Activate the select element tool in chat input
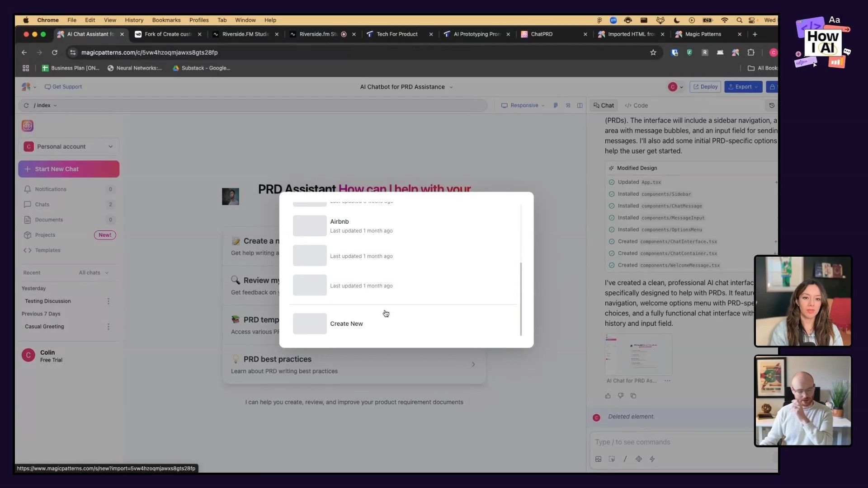Viewport: 868px width, 488px height. (x=612, y=459)
